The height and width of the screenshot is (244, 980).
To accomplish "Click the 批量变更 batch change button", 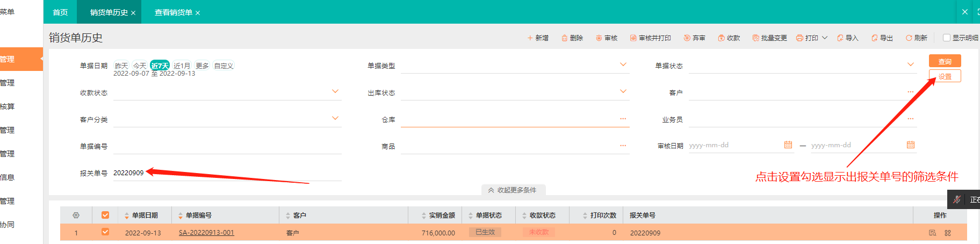I will click(x=770, y=38).
